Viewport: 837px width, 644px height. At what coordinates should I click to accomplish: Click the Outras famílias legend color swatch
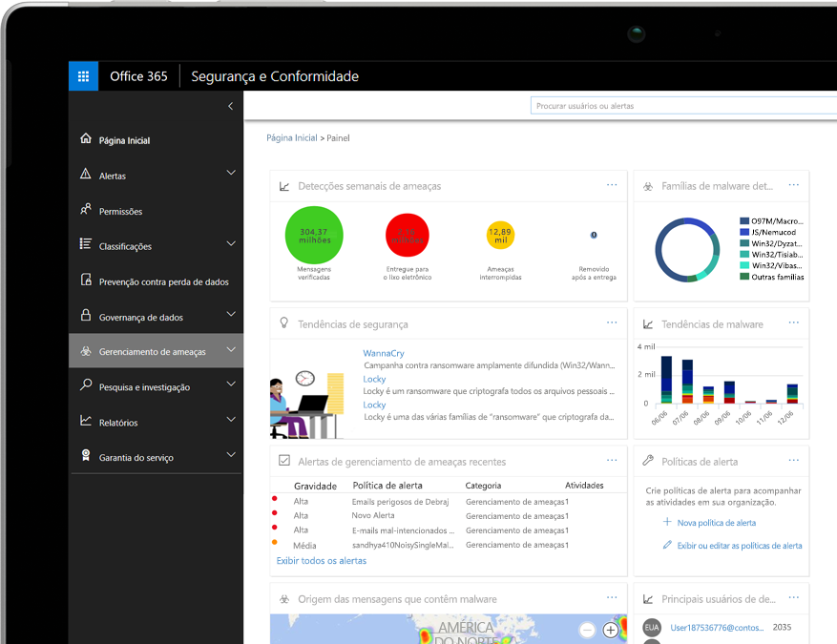pyautogui.click(x=744, y=277)
